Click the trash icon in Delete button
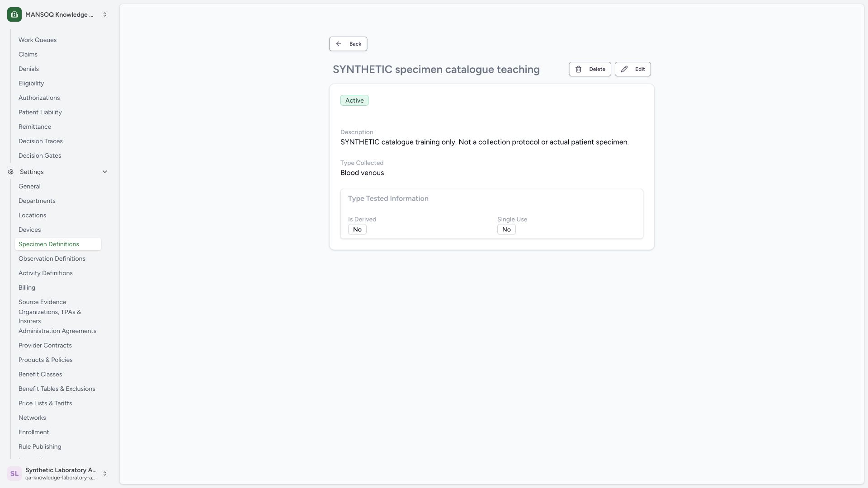Screen dimensions: 868x488 (578, 69)
